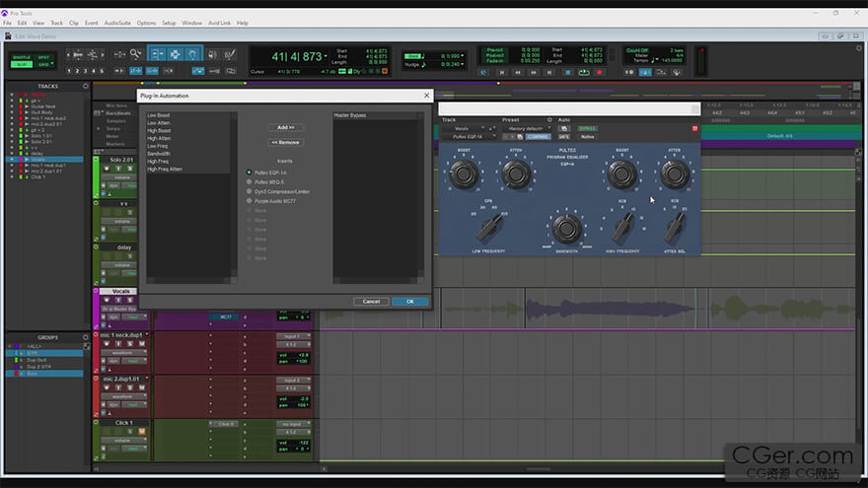Screen dimensions: 868x488
Task: Select Spot edit mode
Action: pos(43,57)
